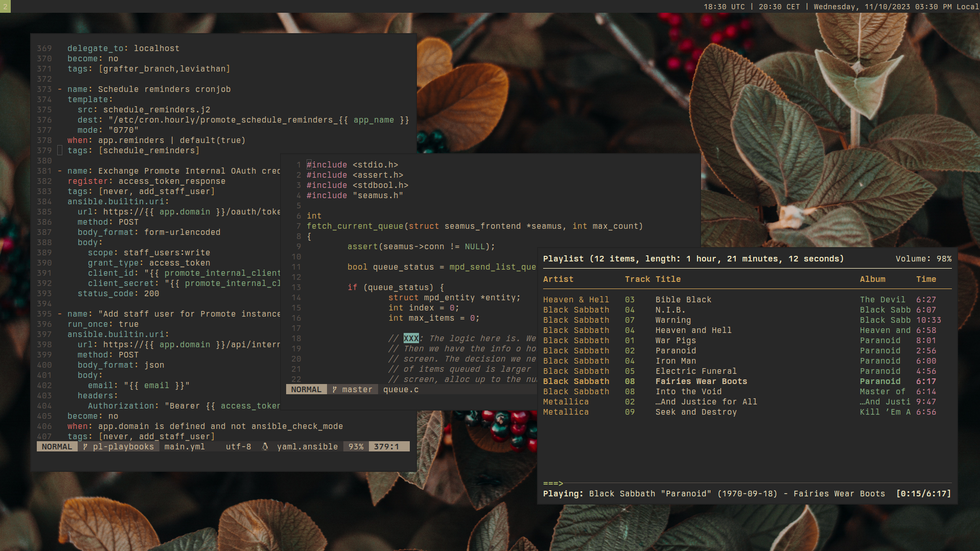The height and width of the screenshot is (551, 980).
Task: Click playlist header with 12 items length
Action: pos(693,259)
